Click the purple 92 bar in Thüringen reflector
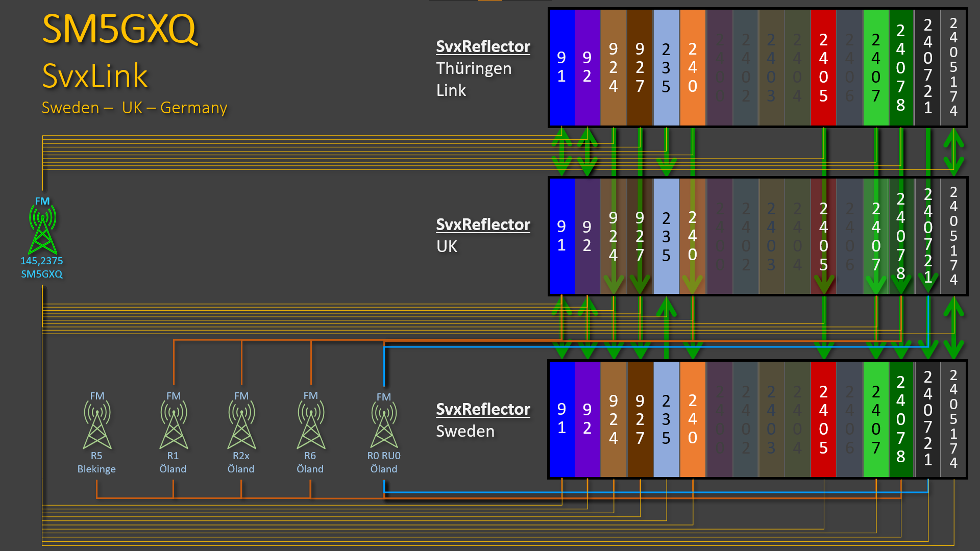 587,67
